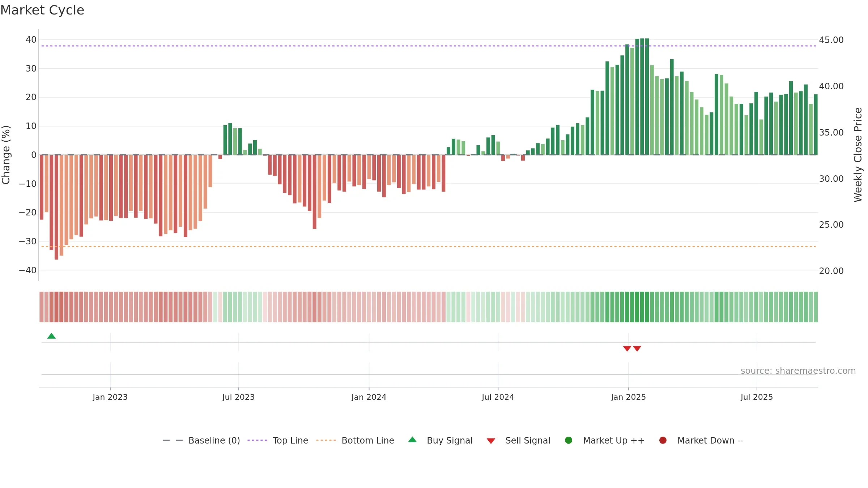Click the Jul 2025 axis label
This screenshot has width=868, height=488.
point(757,397)
